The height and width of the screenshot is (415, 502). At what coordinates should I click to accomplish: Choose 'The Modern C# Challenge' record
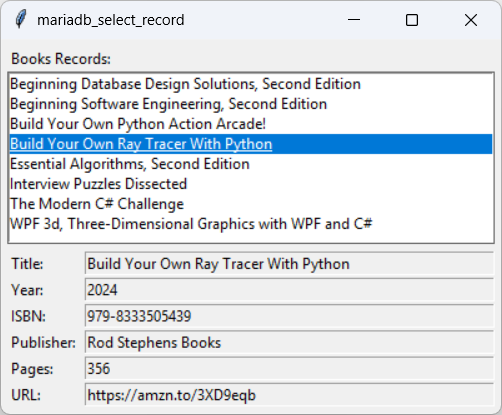click(x=251, y=204)
